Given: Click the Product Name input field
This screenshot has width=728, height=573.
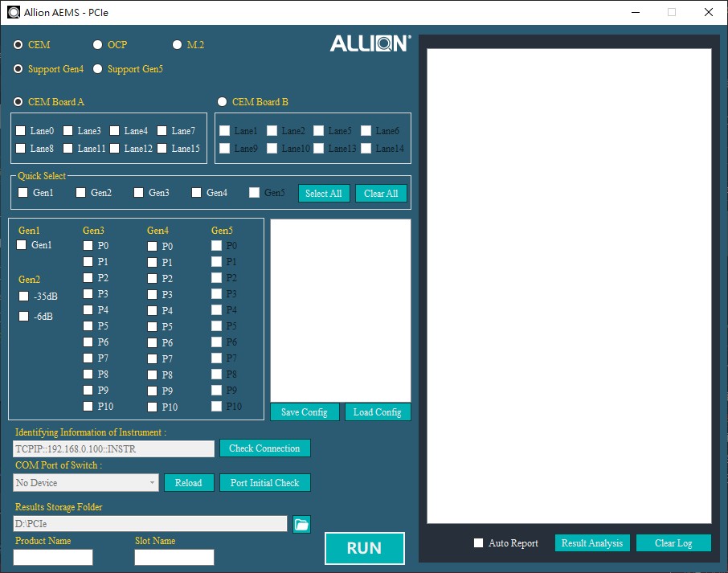Looking at the screenshot, I should (x=53, y=557).
